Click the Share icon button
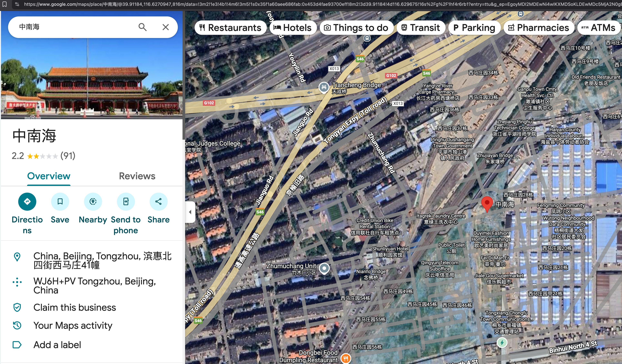 pyautogui.click(x=158, y=201)
